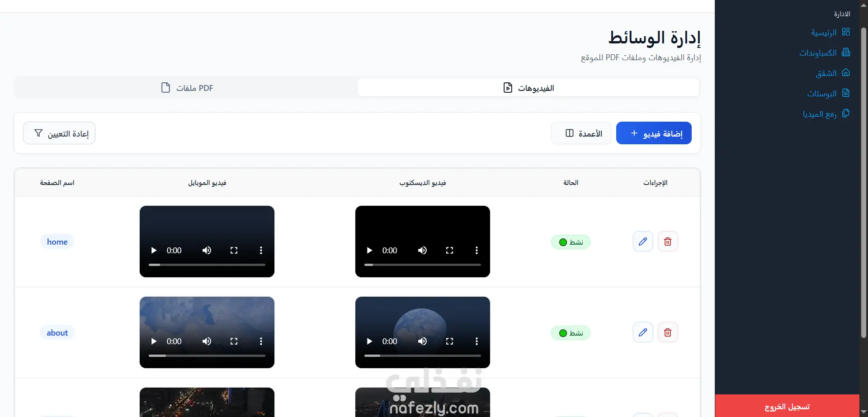Open fullscreen for home mobile video
This screenshot has height=417, width=868.
click(234, 251)
